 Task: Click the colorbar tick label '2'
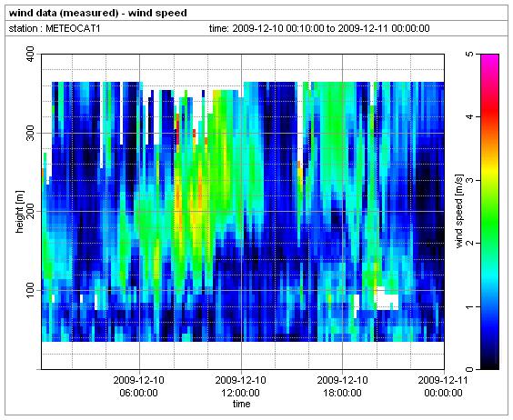(x=470, y=243)
